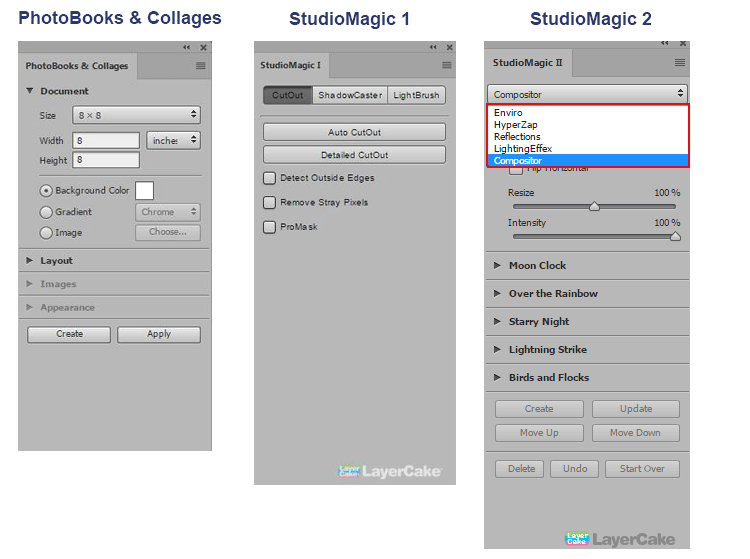This screenshot has width=750, height=559.
Task: Open the StudioMagic II panel menu icon
Action: coord(680,62)
